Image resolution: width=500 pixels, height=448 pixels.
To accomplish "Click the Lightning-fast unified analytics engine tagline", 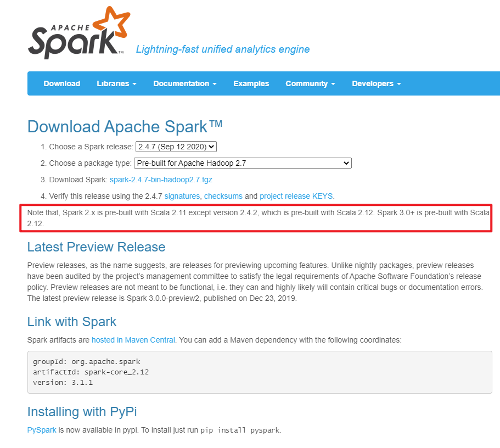I will click(x=223, y=49).
